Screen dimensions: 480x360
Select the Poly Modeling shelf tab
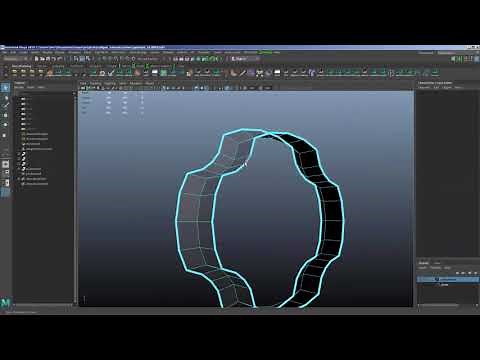coord(21,66)
